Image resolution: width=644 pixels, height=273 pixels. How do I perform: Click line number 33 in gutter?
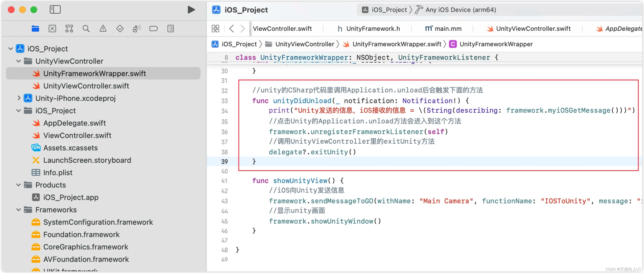tap(224, 101)
